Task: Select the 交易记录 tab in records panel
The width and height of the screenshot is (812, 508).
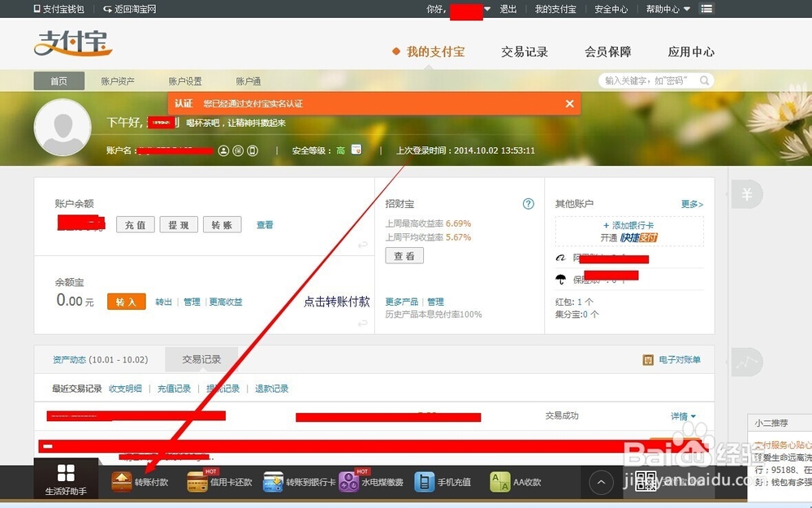Action: (201, 359)
